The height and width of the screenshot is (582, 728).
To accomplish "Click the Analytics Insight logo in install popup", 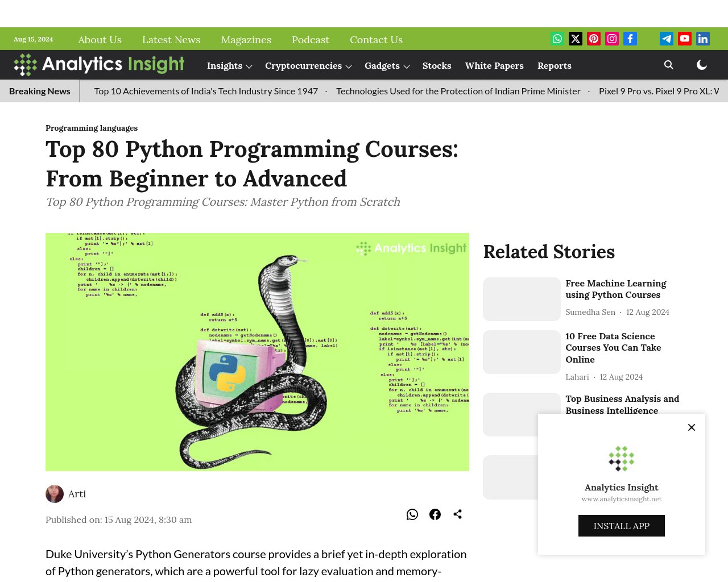I will point(622,459).
